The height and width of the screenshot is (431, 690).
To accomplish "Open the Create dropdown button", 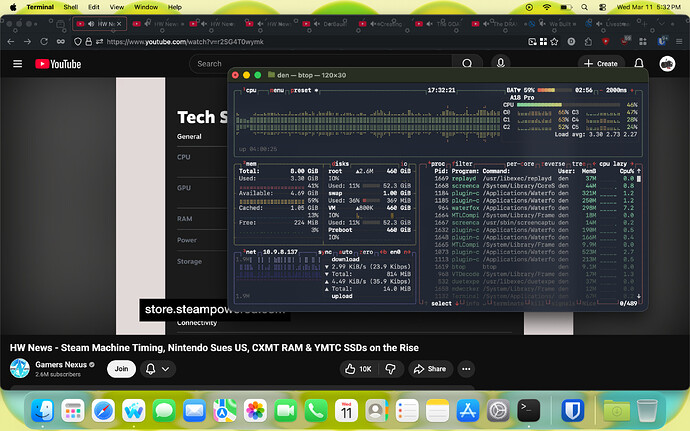I will tap(601, 63).
